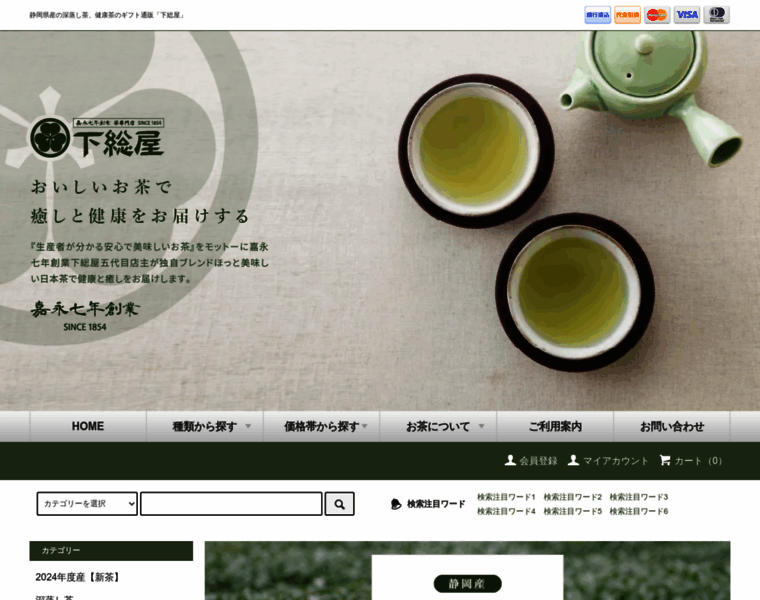
Task: Go to HOME in navigation bar
Action: pyautogui.click(x=88, y=426)
